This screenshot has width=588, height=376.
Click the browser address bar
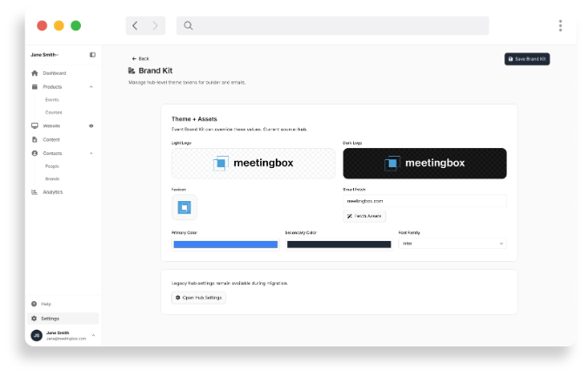point(332,25)
